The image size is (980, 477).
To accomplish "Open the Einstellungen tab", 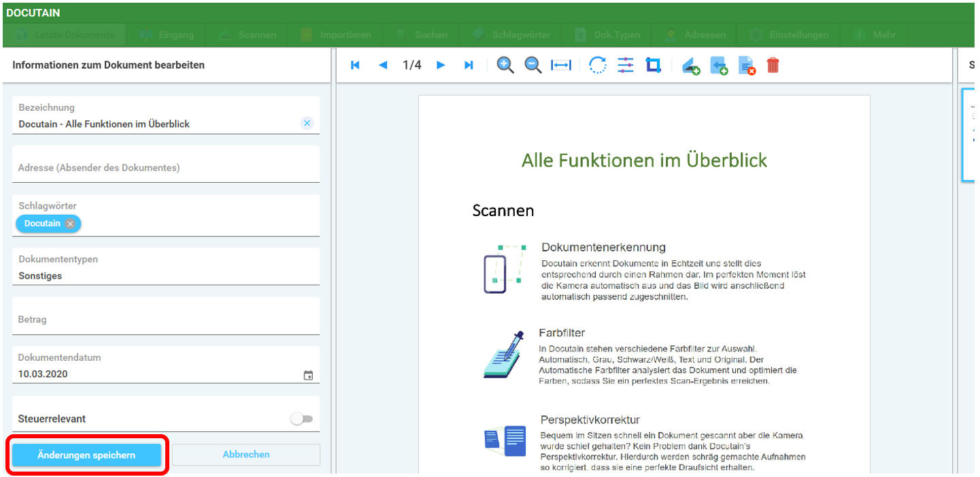I will point(789,35).
